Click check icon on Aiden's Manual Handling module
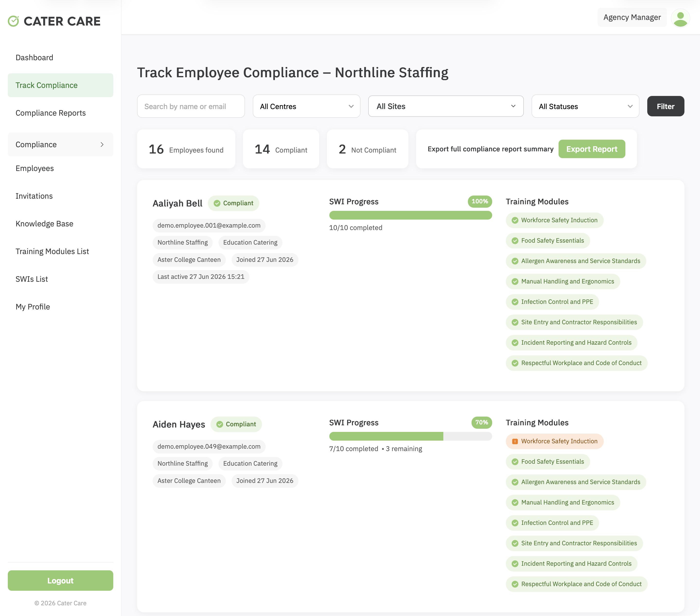This screenshot has height=616, width=700. coord(515,503)
